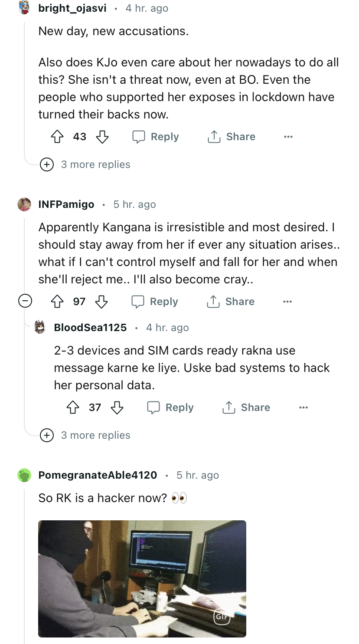Open BloodSea1125's user avatar

[x=40, y=327]
